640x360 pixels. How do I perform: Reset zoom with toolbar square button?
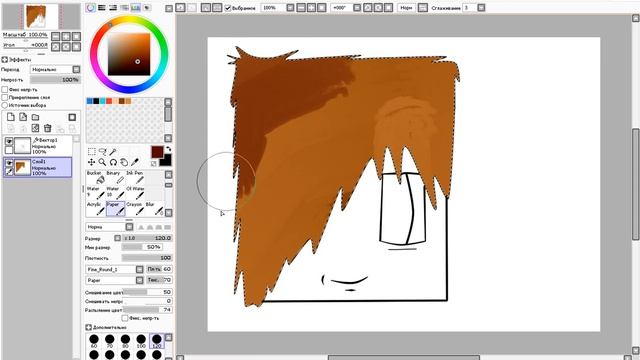coord(322,8)
